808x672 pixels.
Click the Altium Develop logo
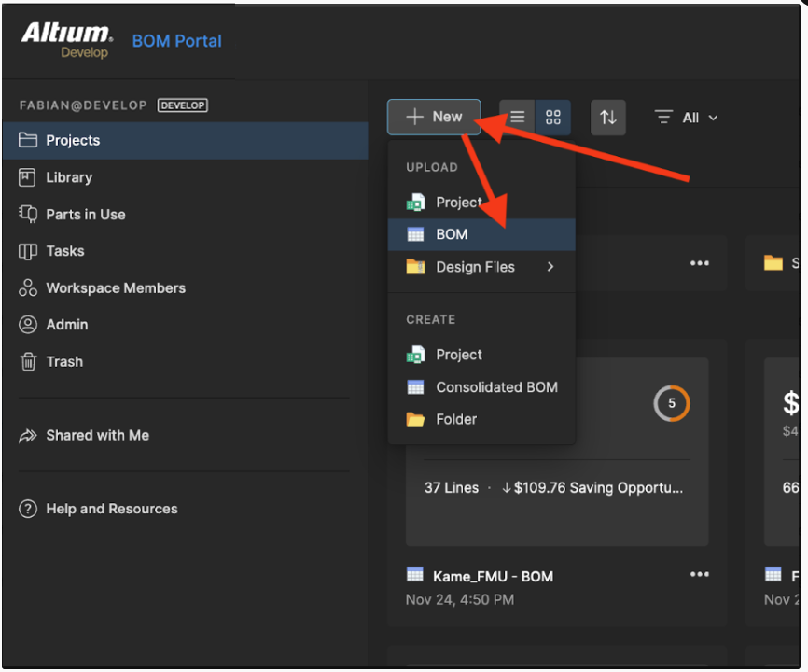click(67, 40)
